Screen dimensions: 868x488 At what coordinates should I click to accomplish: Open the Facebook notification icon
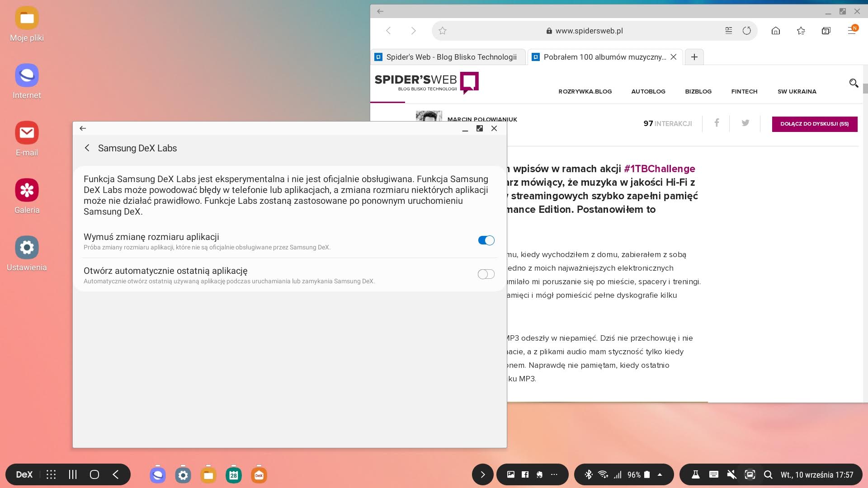[x=525, y=474]
